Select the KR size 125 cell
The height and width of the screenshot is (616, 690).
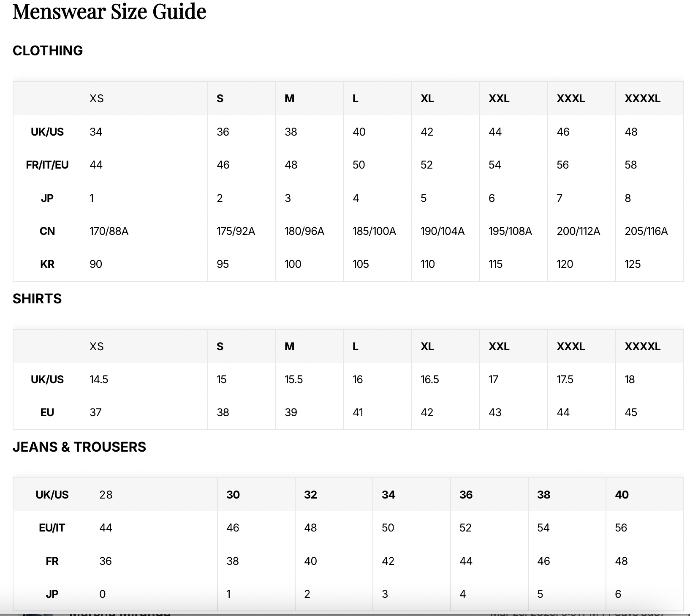tap(633, 264)
